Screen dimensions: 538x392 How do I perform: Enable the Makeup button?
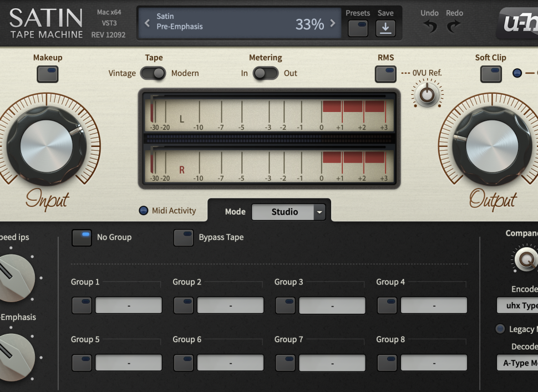[48, 74]
